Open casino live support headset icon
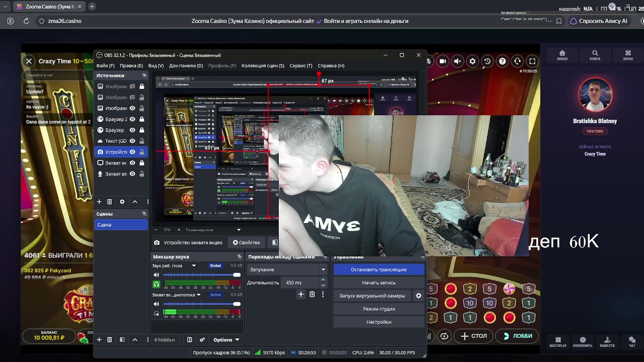The image size is (644, 362). click(x=517, y=61)
